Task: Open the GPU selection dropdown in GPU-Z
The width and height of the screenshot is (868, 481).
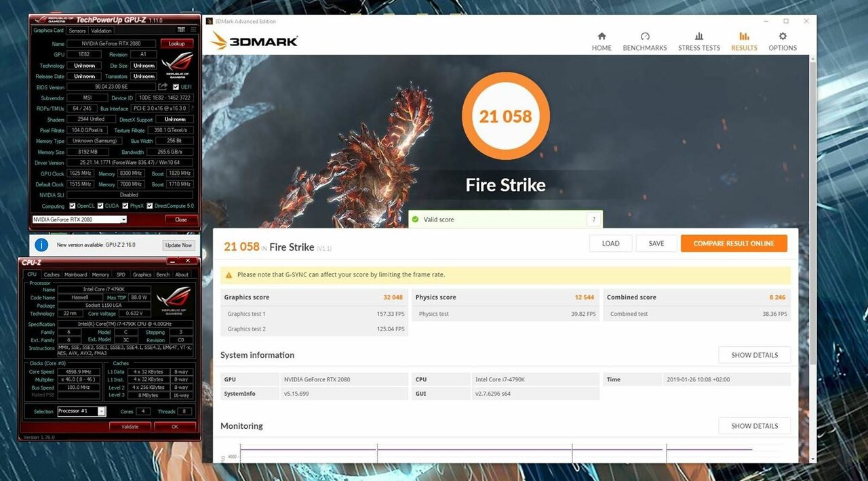Action: 79,219
